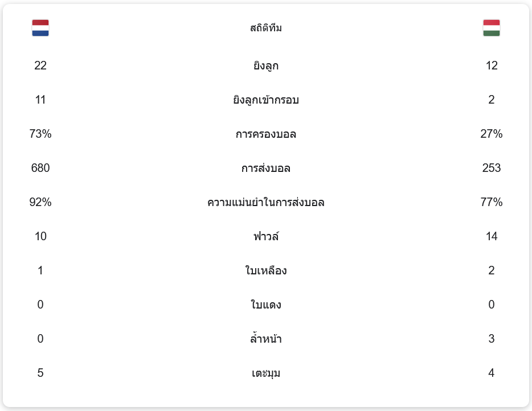Select the 22 shots value
532x411 pixels.
tap(40, 66)
